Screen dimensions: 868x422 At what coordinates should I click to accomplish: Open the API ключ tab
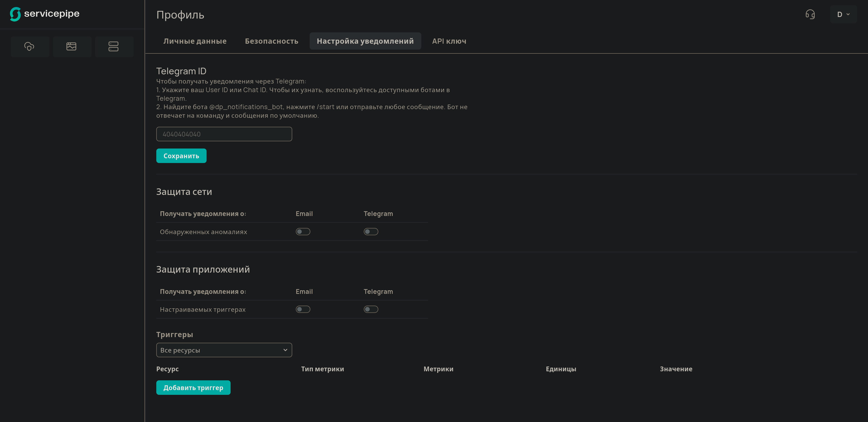tap(449, 41)
